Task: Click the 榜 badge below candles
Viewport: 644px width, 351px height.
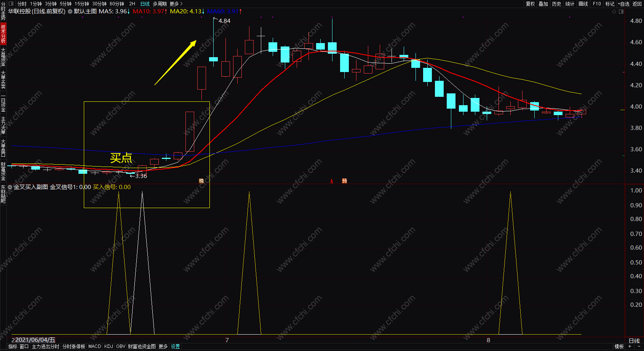Action: (x=201, y=181)
